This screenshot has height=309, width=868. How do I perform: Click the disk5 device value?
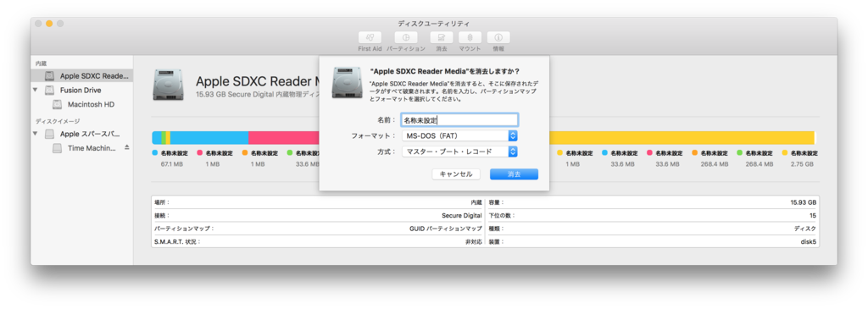(x=808, y=242)
